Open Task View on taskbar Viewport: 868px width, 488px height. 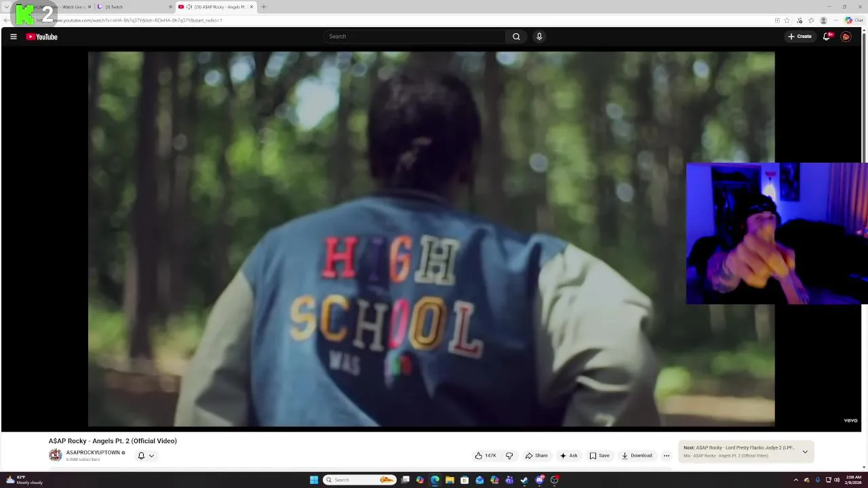pyautogui.click(x=405, y=480)
